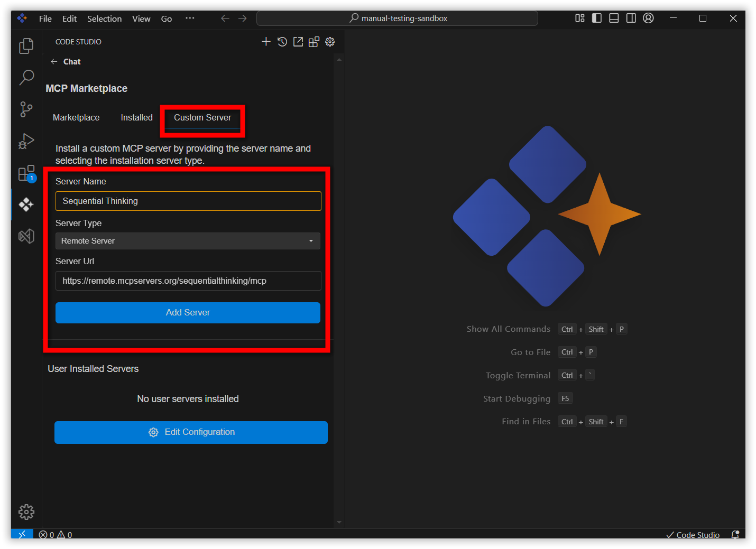
Task: Select the Custom Server tab
Action: coord(202,118)
